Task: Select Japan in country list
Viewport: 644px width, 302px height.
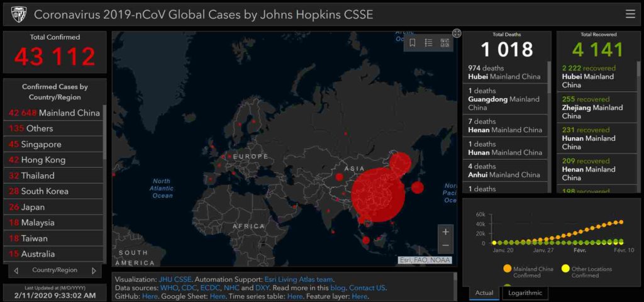Action: (53, 207)
